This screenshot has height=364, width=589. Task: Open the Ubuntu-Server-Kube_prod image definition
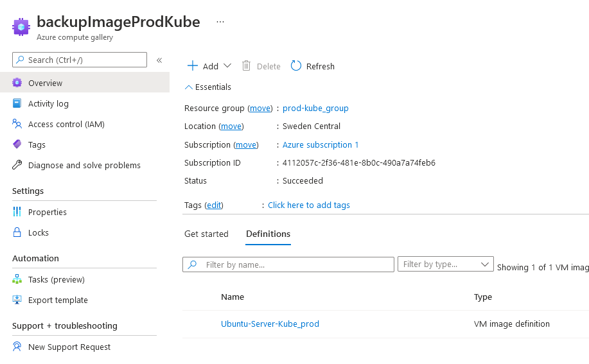click(x=270, y=324)
